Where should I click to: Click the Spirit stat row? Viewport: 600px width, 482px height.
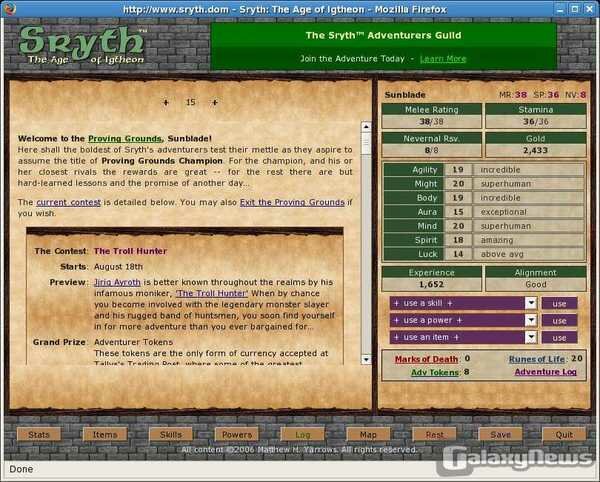pos(484,240)
